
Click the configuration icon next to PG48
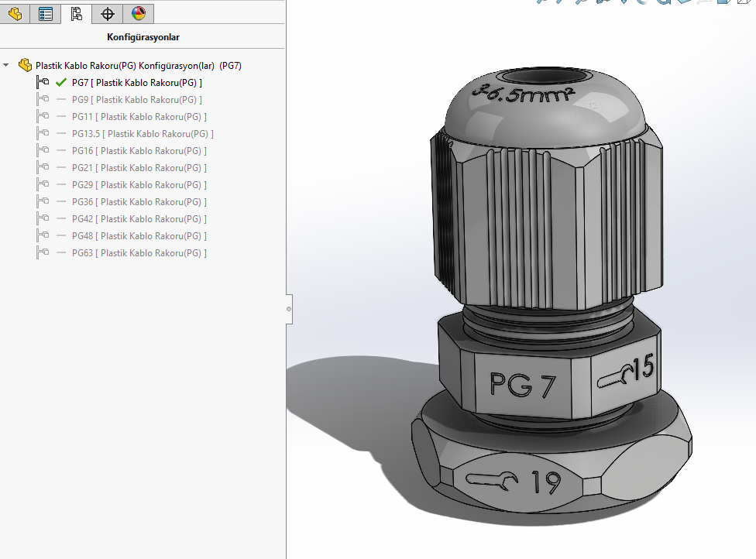pos(43,235)
